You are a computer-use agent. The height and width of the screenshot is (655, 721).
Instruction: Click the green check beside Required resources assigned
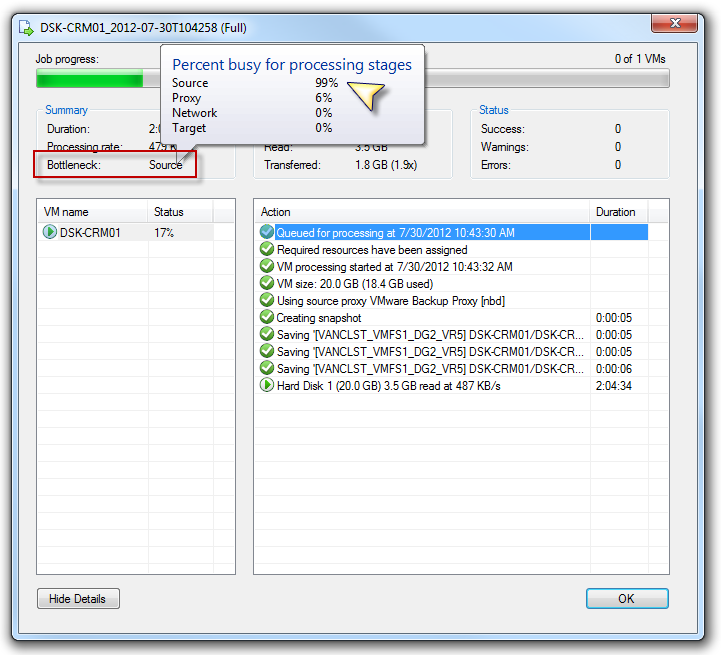pos(267,250)
